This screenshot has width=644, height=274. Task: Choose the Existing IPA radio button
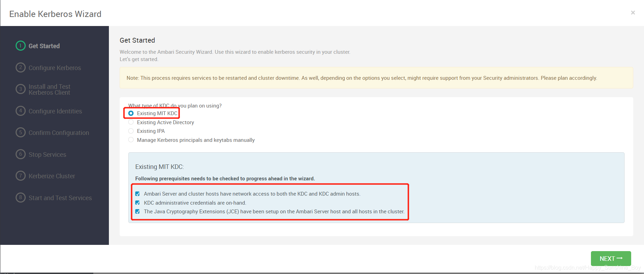tap(131, 131)
